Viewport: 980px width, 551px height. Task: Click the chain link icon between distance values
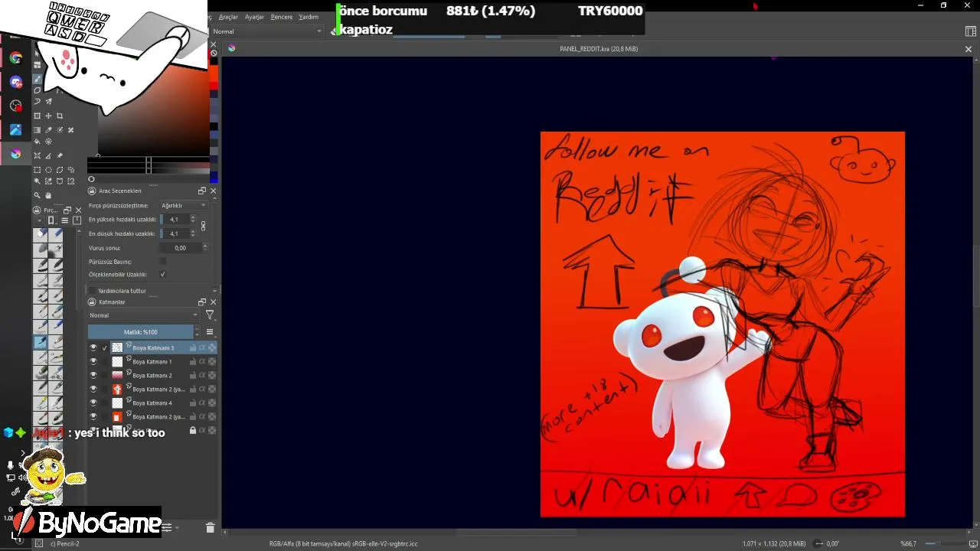pos(203,227)
